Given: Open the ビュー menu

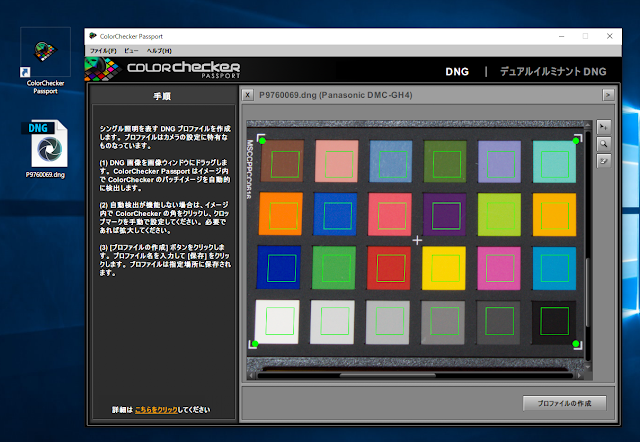Looking at the screenshot, I should [131, 51].
